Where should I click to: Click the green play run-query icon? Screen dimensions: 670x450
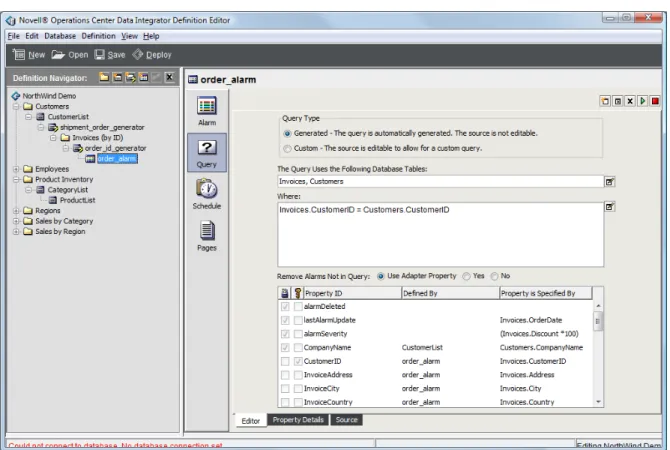(642, 101)
